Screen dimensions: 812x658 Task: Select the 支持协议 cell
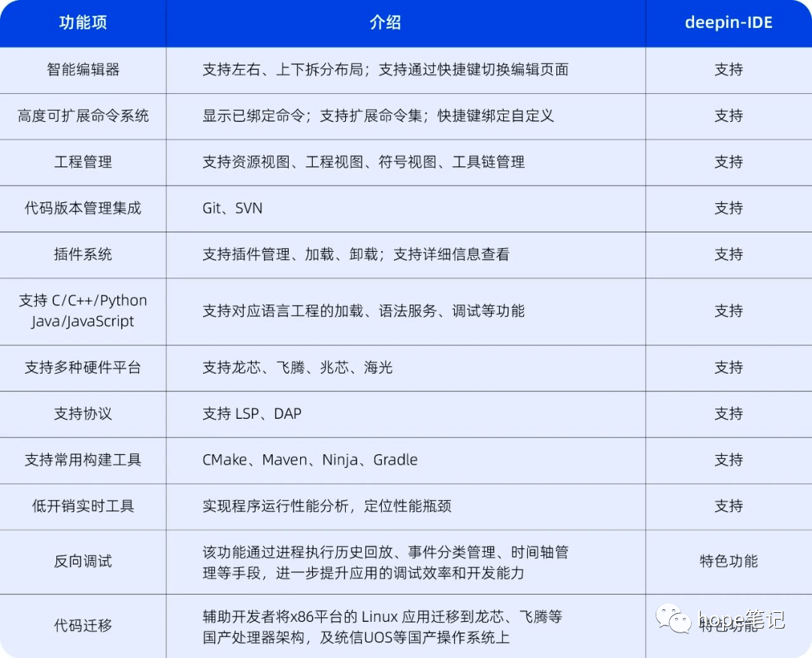coord(83,414)
